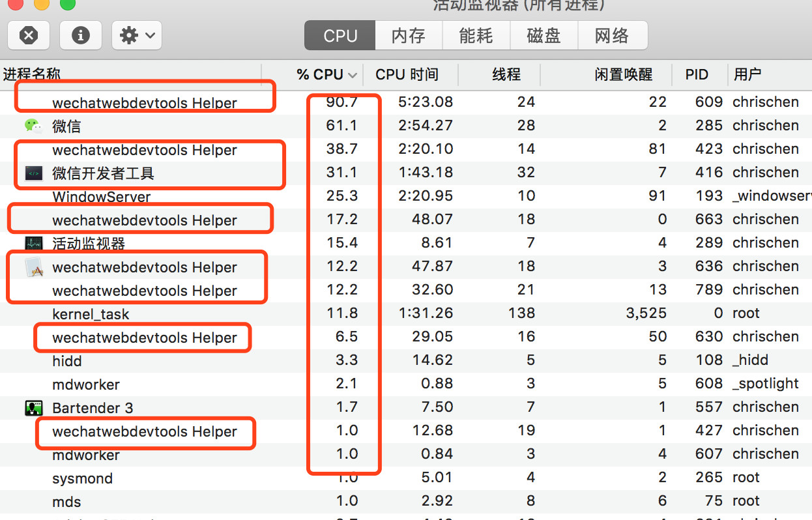Viewport: 812px width, 520px height.
Task: Select the 微信 process name
Action: click(x=66, y=126)
